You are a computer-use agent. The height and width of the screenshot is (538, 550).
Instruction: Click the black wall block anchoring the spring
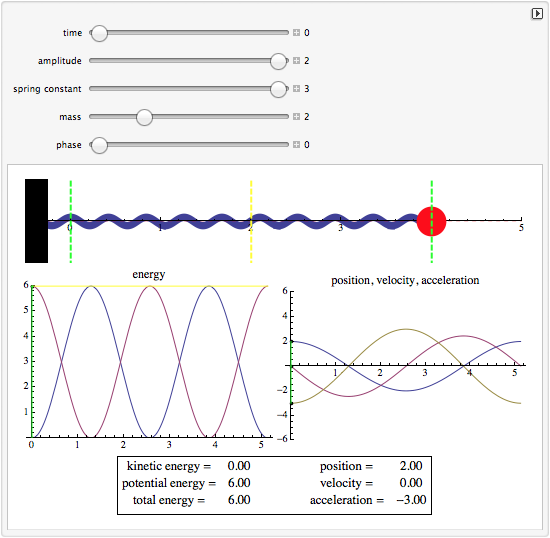coord(36,221)
